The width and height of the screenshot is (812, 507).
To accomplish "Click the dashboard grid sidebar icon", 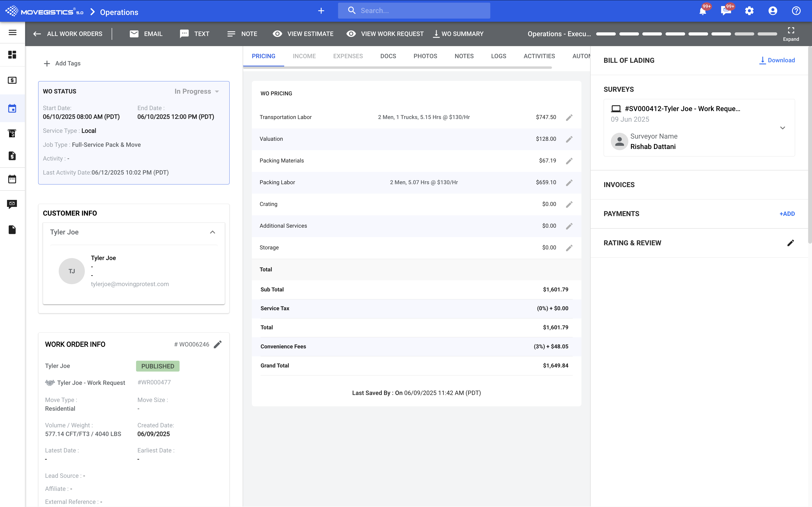I will 12,54.
